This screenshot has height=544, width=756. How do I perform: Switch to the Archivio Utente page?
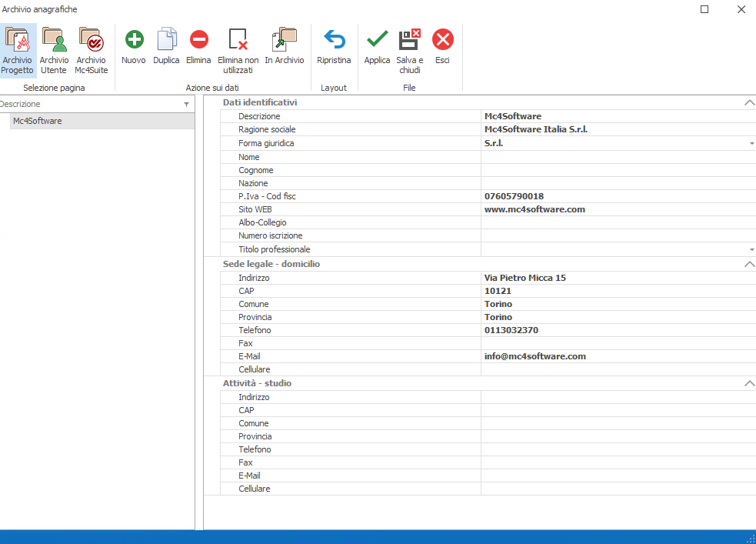pyautogui.click(x=54, y=51)
